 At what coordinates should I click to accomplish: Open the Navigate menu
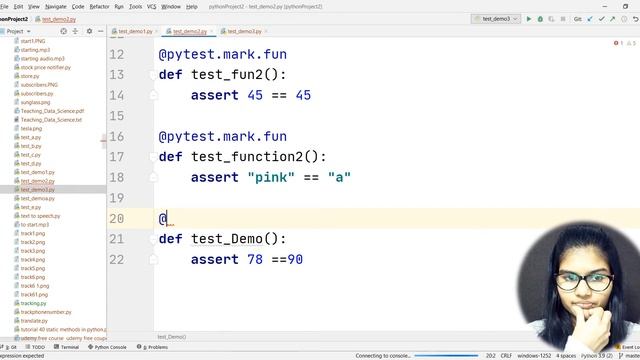56,7
